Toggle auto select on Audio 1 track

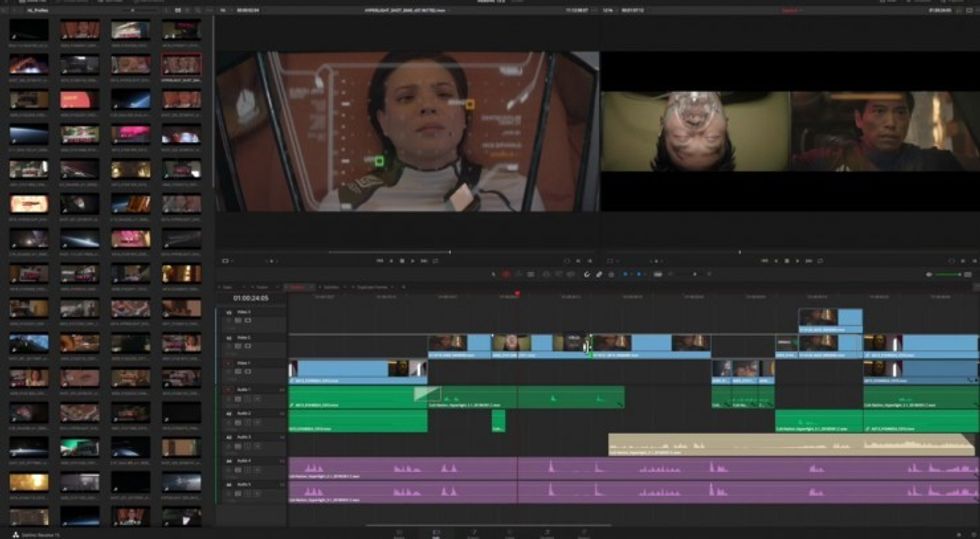pyautogui.click(x=238, y=398)
